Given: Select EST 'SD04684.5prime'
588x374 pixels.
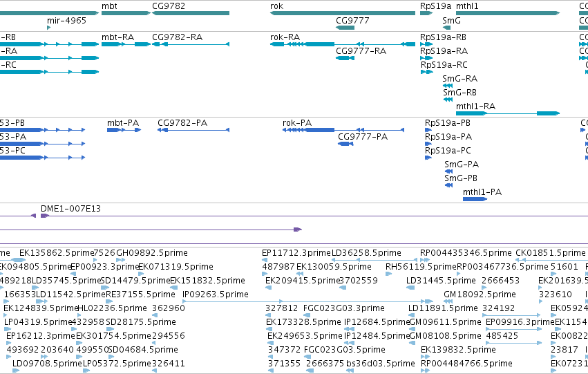Looking at the screenshot, I should point(143,350).
